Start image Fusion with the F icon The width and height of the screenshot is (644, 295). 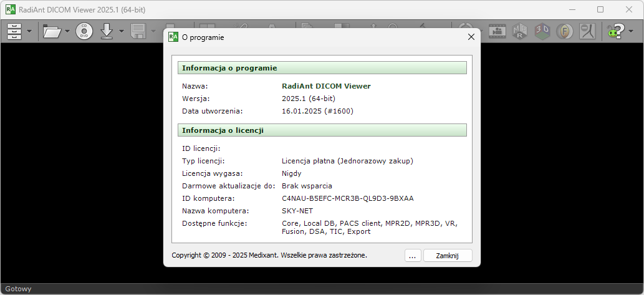565,31
